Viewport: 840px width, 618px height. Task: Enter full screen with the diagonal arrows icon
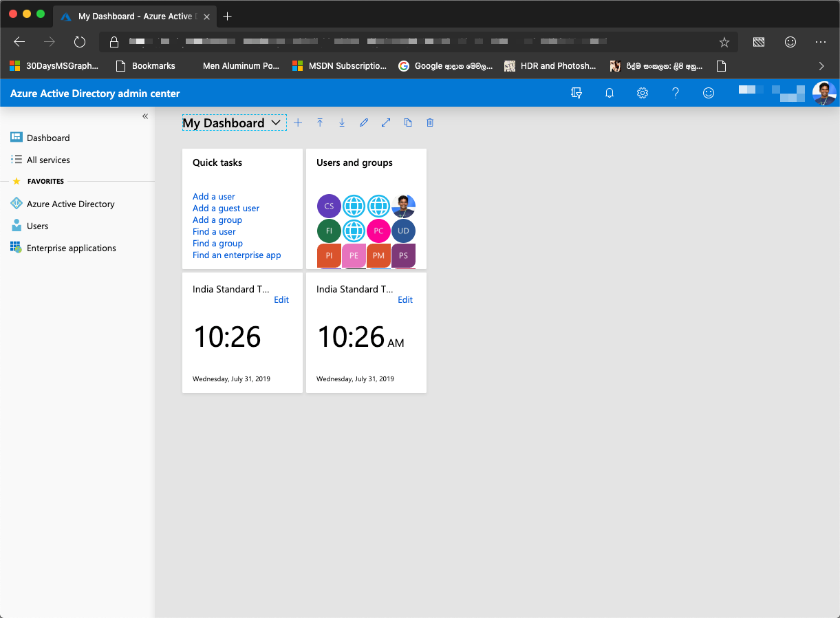tap(386, 122)
